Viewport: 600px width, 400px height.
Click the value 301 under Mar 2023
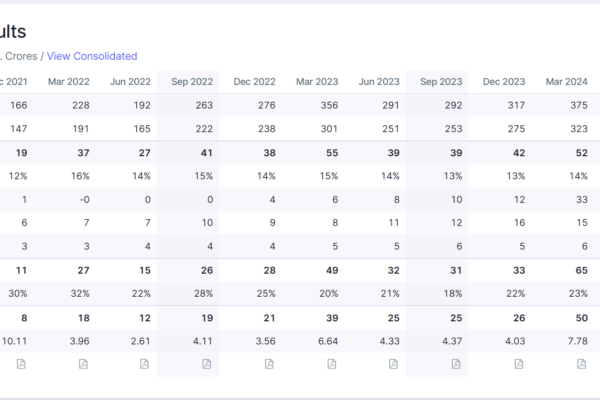(x=329, y=129)
